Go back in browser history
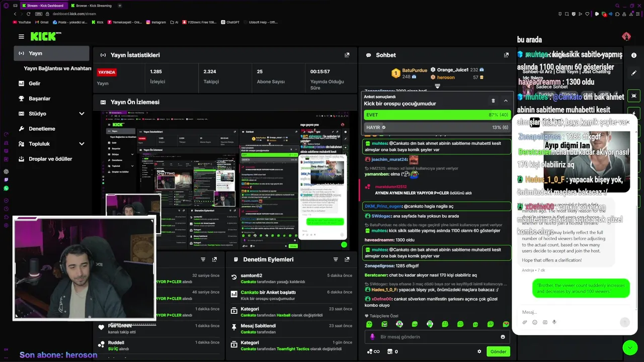 pyautogui.click(x=15, y=14)
